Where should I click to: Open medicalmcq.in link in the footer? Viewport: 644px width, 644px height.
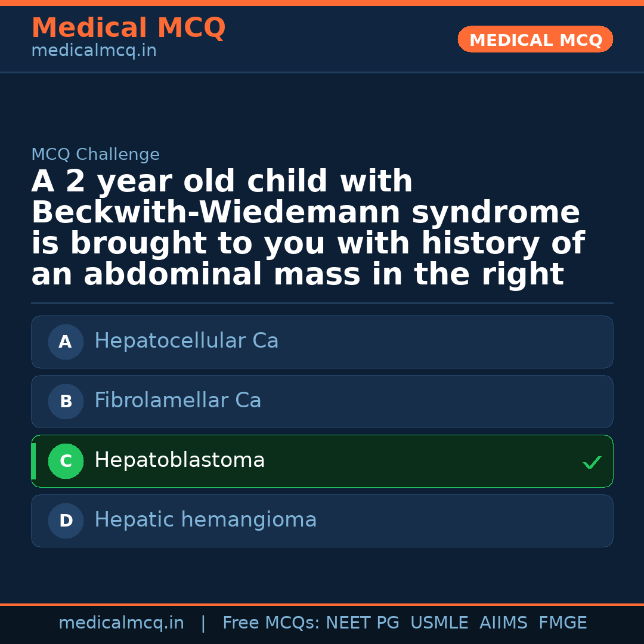point(121,623)
